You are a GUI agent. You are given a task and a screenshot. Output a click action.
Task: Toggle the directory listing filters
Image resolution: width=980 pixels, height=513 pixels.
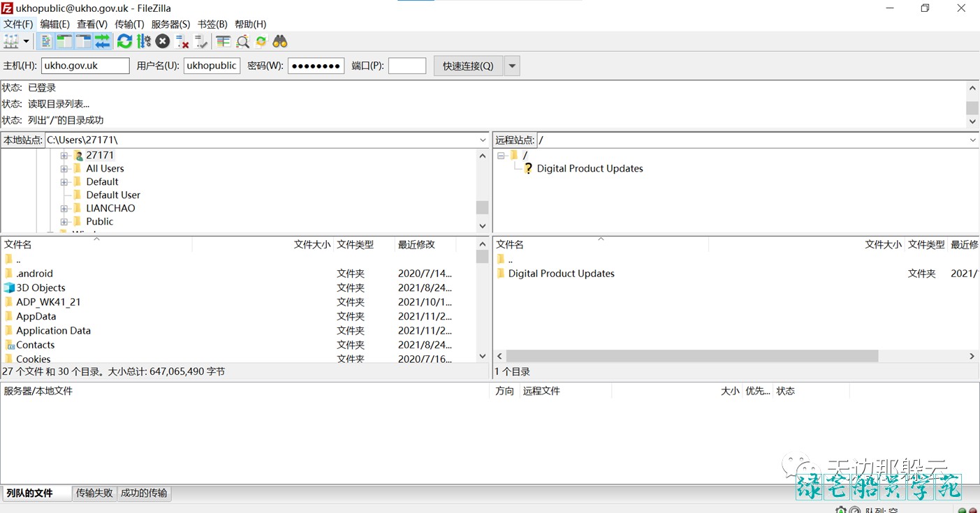click(224, 42)
